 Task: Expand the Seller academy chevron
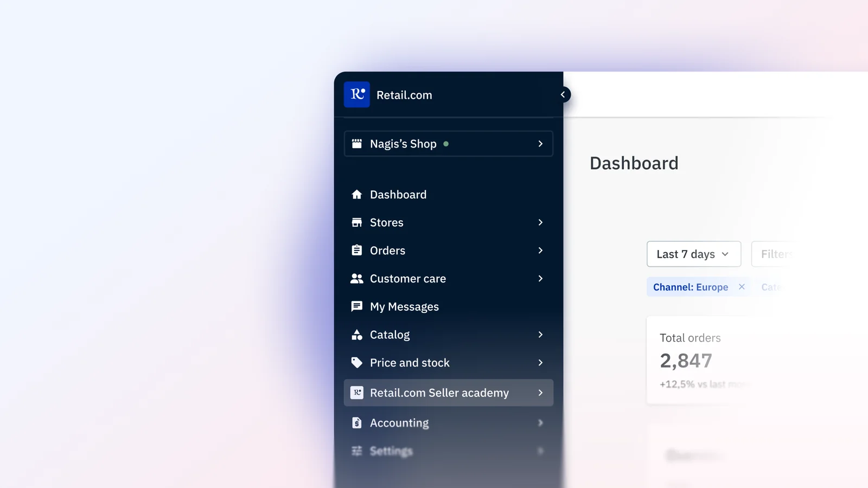pos(540,393)
